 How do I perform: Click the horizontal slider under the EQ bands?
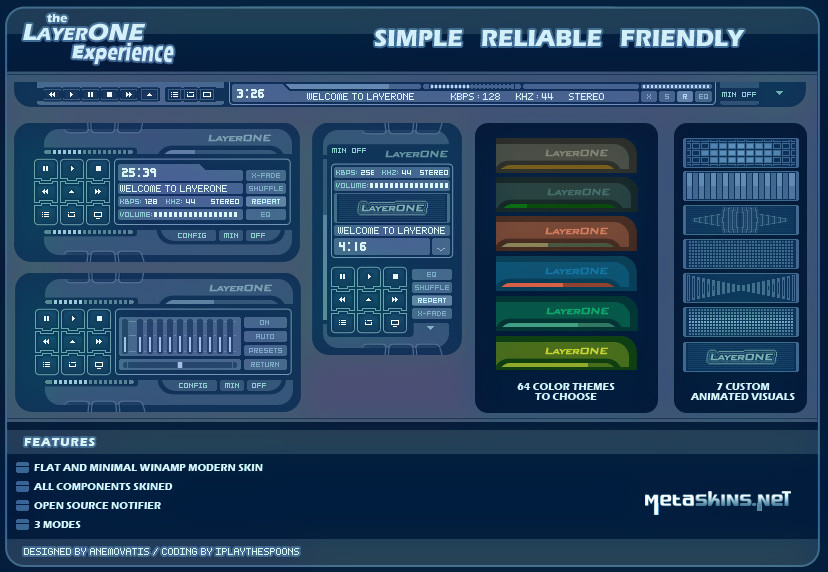(x=180, y=365)
